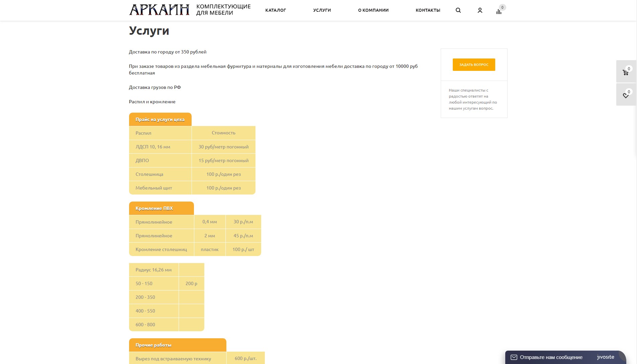Select the 45 р./п.м price cell

pos(243,236)
